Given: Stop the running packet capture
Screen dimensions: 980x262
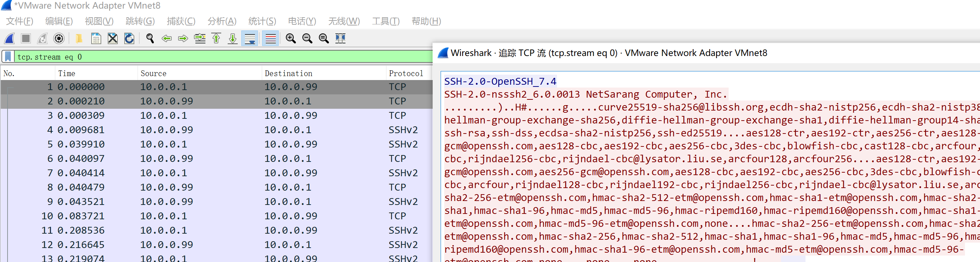Looking at the screenshot, I should point(26,38).
